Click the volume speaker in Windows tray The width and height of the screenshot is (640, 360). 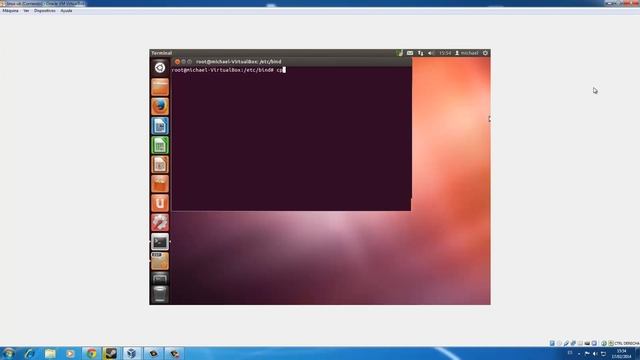[595, 353]
